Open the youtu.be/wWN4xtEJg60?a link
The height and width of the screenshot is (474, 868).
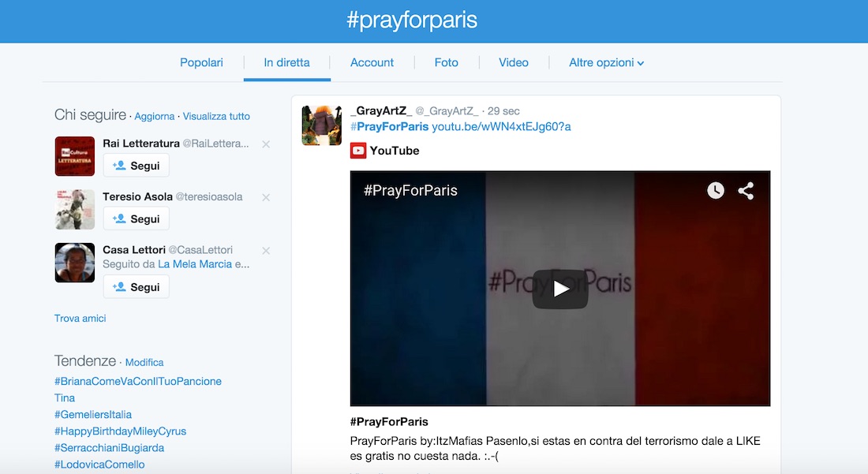click(x=501, y=127)
